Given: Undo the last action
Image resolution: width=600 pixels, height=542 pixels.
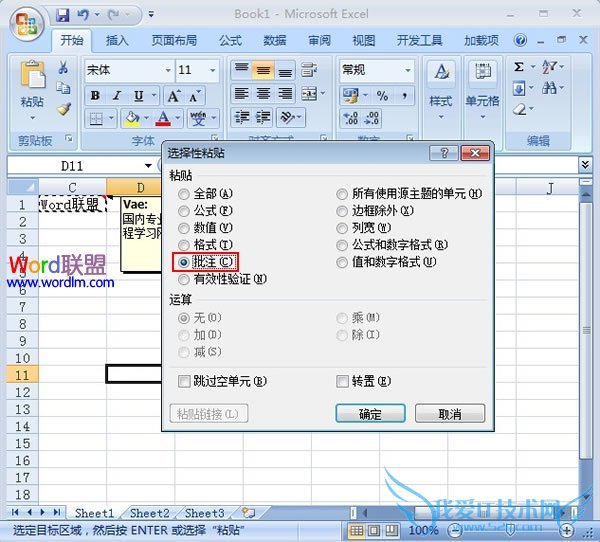Looking at the screenshot, I should [x=83, y=15].
